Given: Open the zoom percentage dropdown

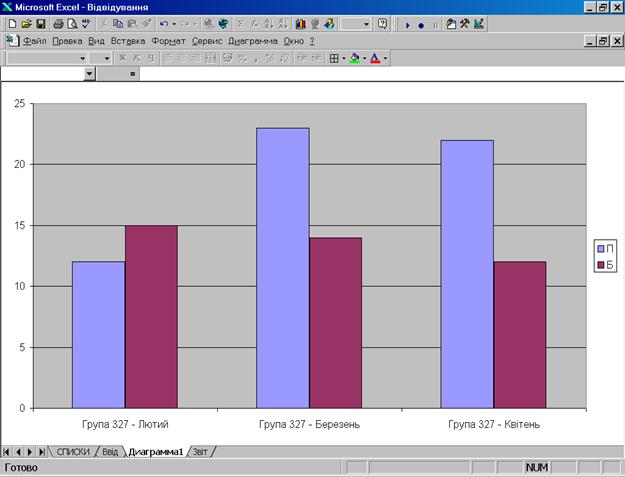Looking at the screenshot, I should (366, 23).
